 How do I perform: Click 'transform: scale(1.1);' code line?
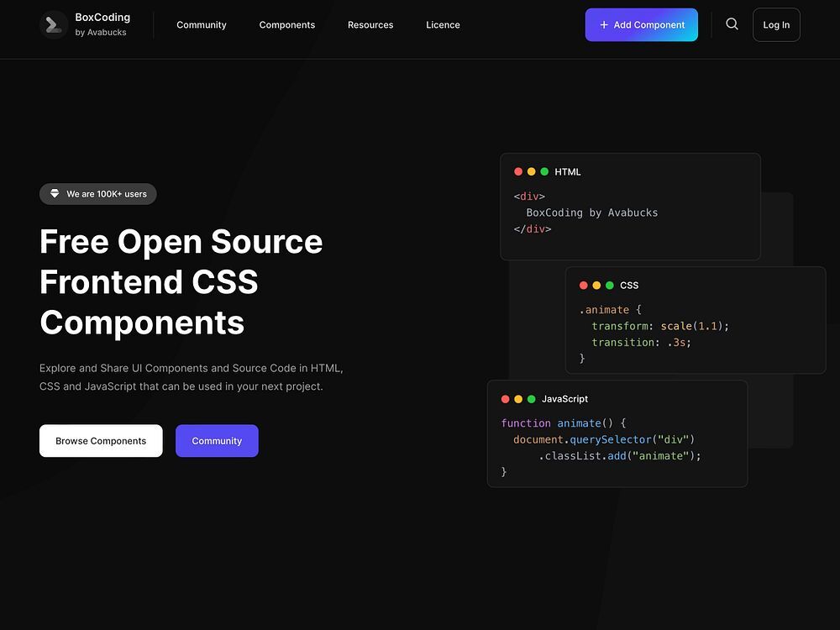pyautogui.click(x=660, y=326)
